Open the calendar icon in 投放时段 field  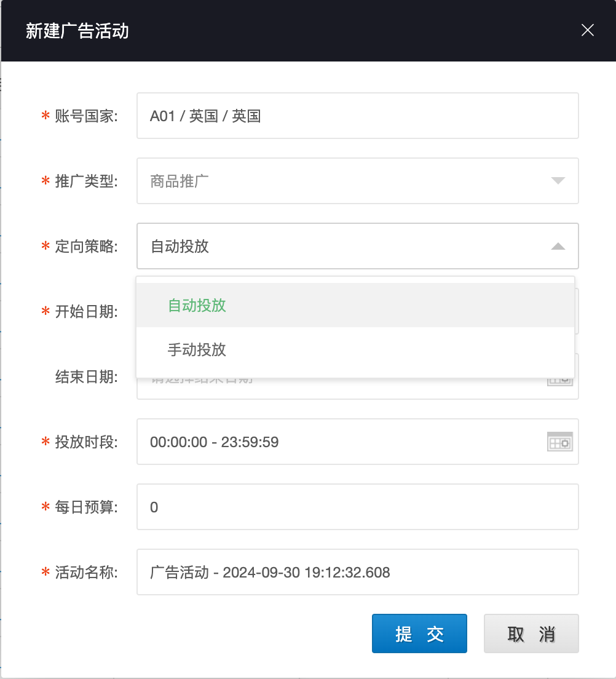(559, 442)
